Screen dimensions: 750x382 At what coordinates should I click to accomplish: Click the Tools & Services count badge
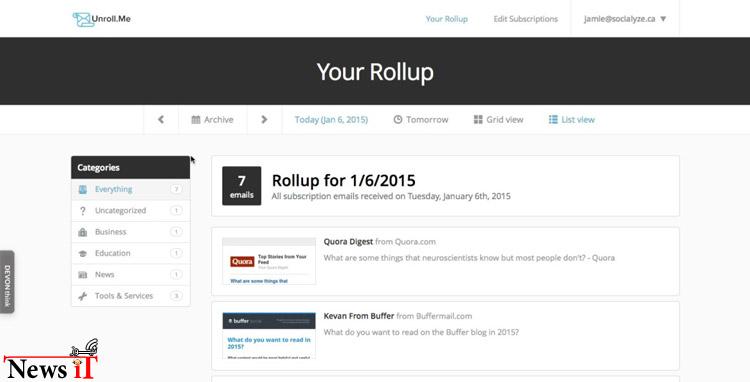pyautogui.click(x=176, y=296)
